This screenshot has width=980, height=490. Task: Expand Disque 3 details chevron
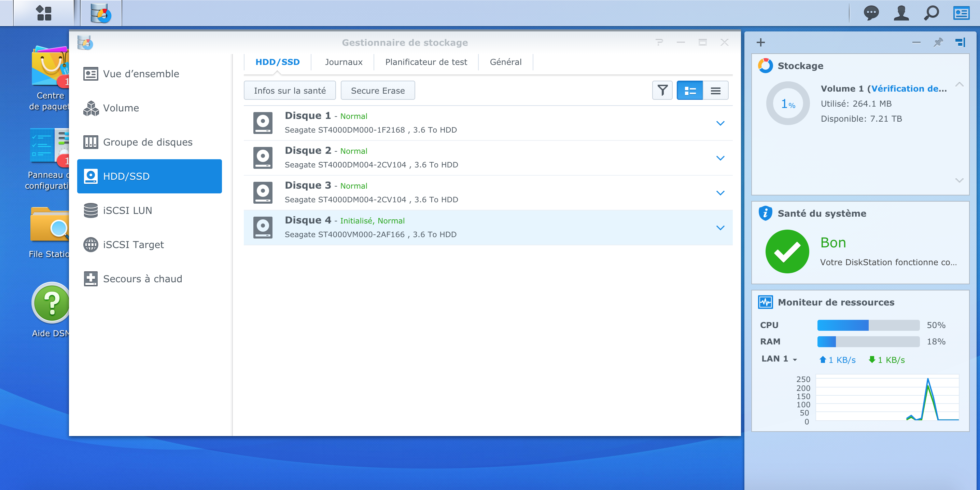click(x=720, y=193)
